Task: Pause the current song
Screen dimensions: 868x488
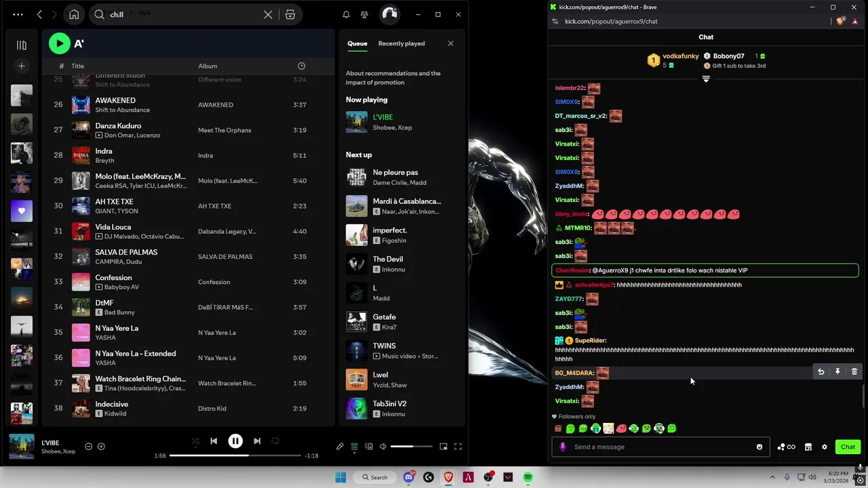Action: [235, 441]
